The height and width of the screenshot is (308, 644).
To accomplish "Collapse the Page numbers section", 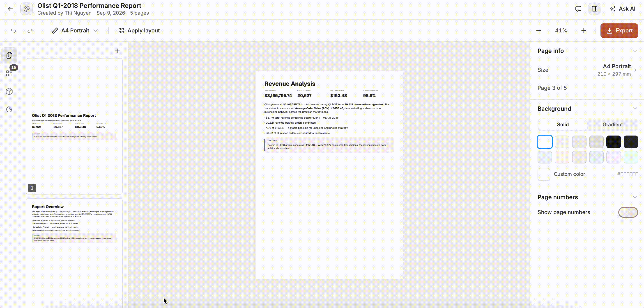I will click(x=635, y=197).
